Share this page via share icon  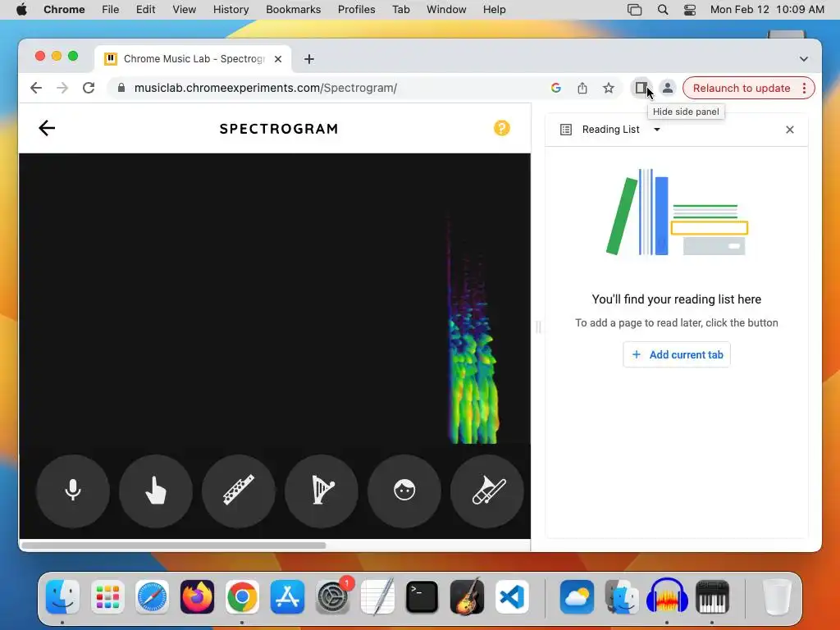click(x=582, y=88)
